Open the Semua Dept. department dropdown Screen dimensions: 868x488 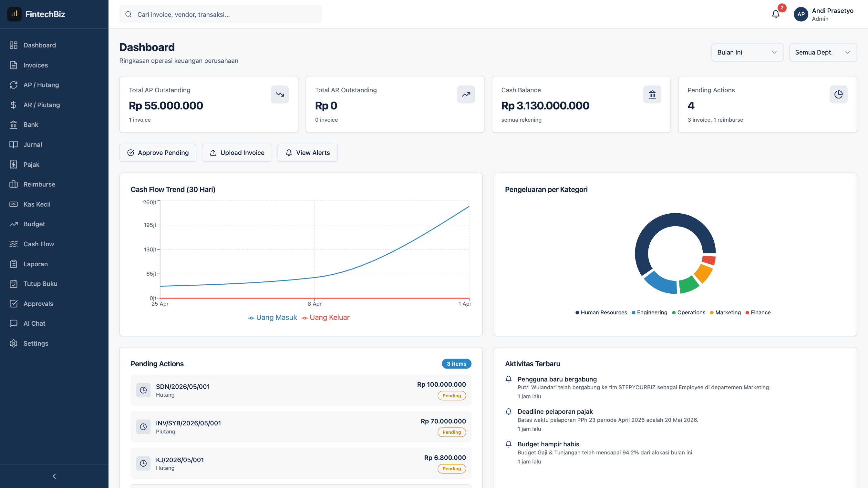click(x=823, y=52)
